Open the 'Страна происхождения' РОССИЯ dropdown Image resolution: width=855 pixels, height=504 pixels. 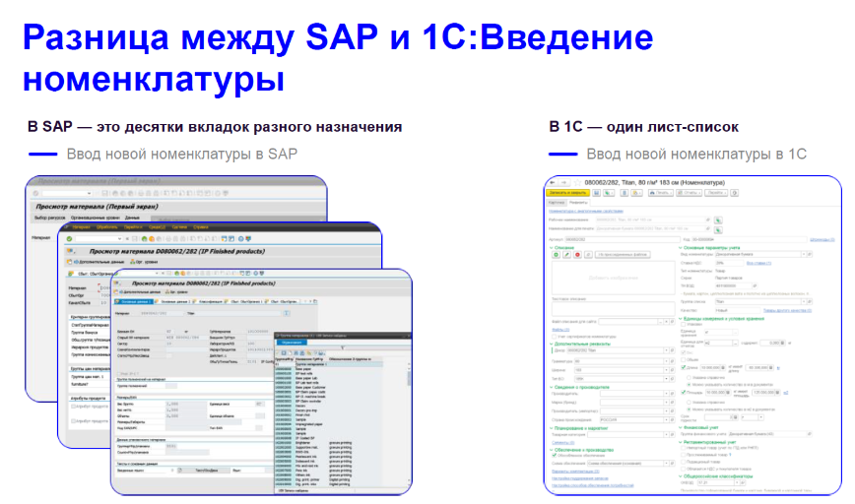[x=666, y=420]
